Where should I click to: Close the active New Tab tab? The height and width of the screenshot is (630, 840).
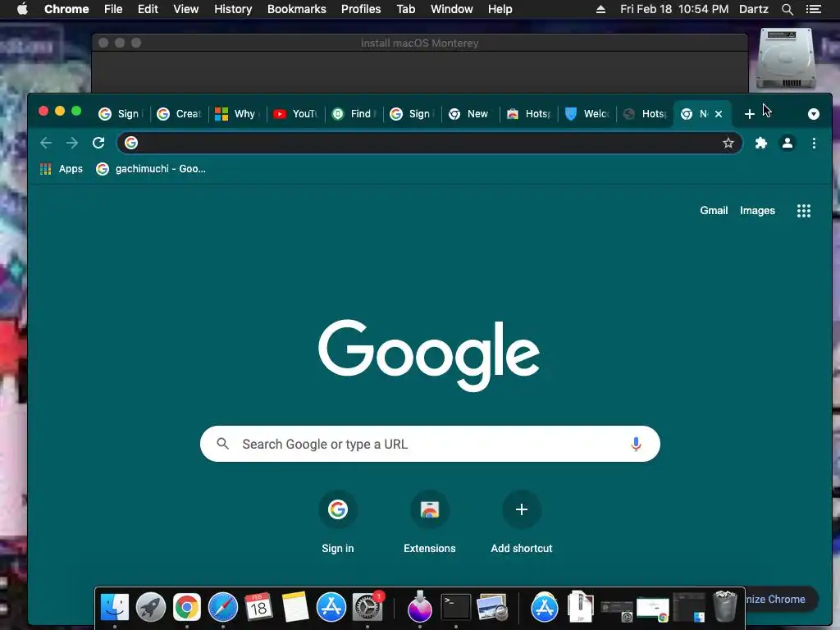(x=719, y=113)
